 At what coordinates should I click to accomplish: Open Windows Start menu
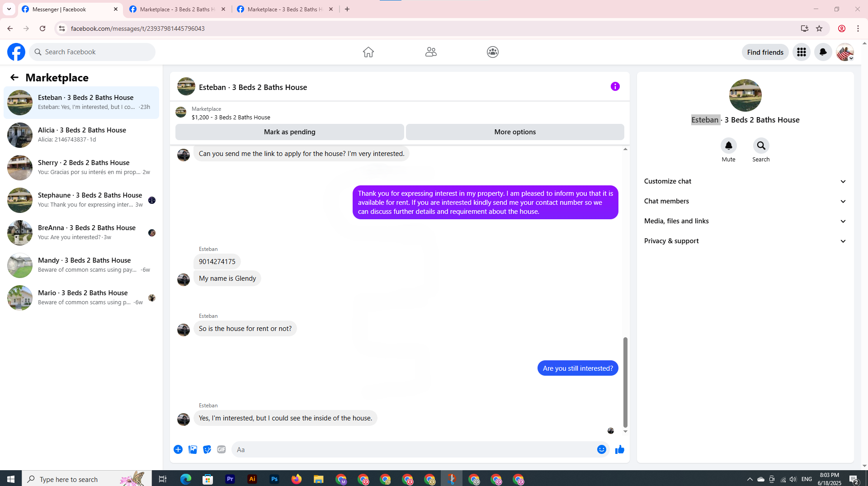coord(11,479)
